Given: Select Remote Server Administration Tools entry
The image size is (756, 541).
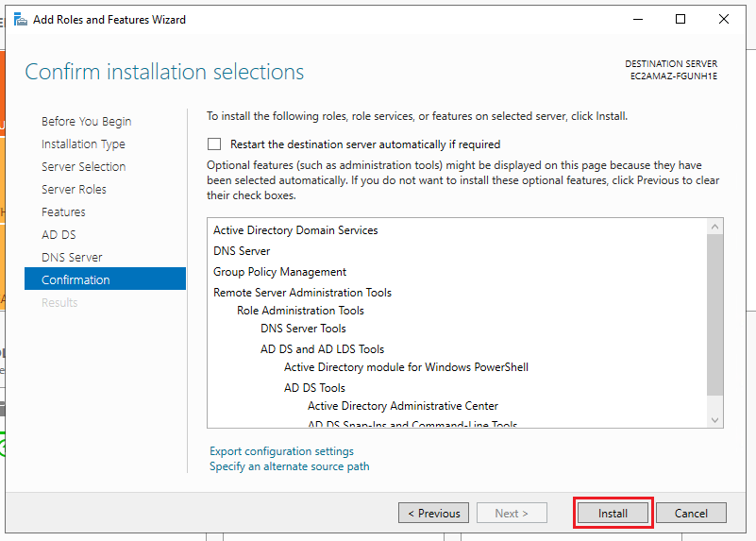Looking at the screenshot, I should point(302,293).
